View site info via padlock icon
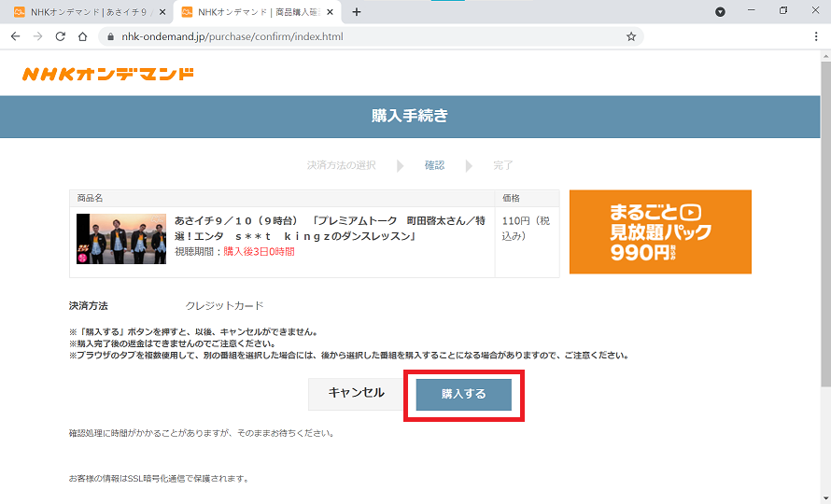The width and height of the screenshot is (831, 504). coord(111,36)
